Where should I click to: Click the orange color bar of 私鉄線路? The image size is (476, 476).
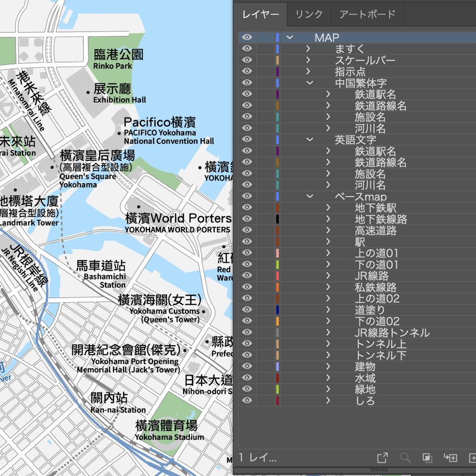277,287
